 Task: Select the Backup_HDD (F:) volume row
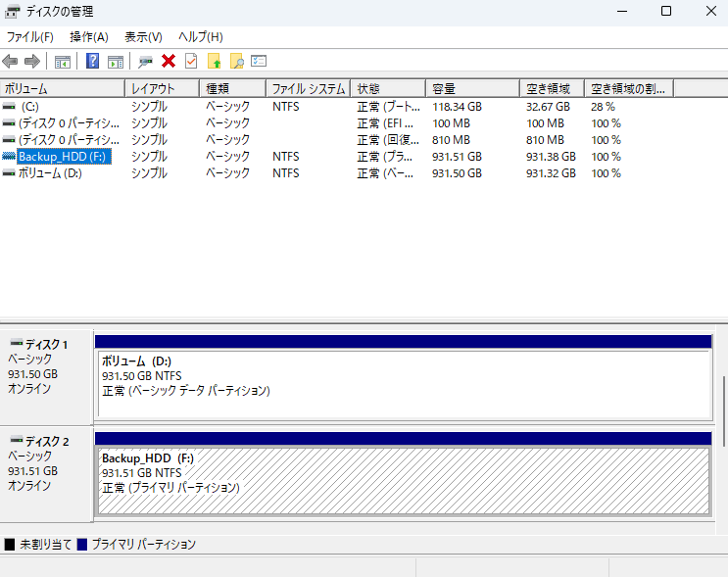click(65, 157)
